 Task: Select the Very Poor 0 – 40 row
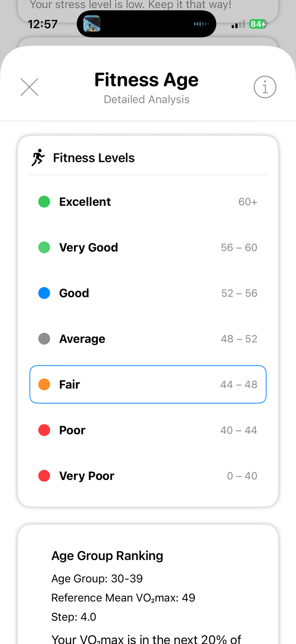click(148, 476)
